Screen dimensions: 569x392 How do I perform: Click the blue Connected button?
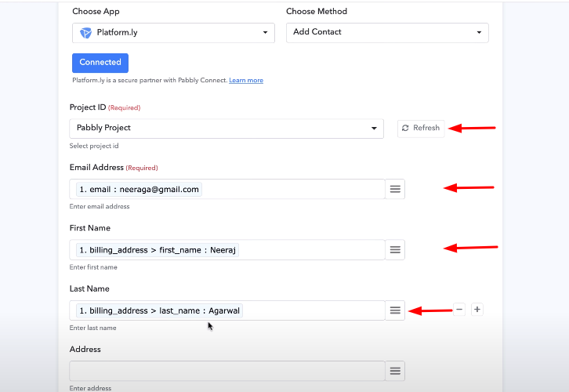click(x=100, y=63)
